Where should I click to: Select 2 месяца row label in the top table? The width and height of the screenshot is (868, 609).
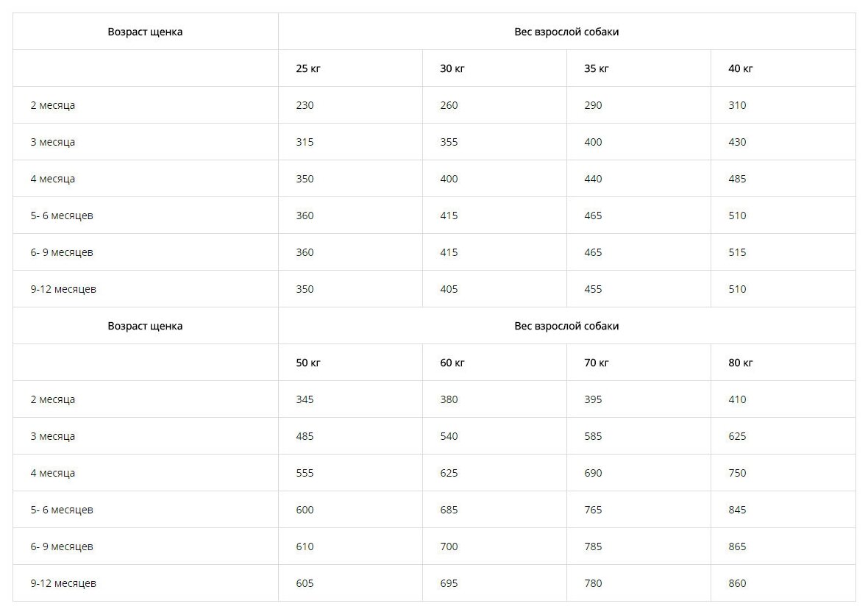click(53, 105)
